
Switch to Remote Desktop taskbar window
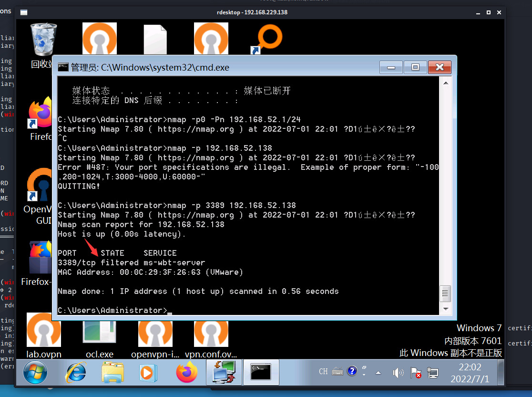click(x=223, y=372)
